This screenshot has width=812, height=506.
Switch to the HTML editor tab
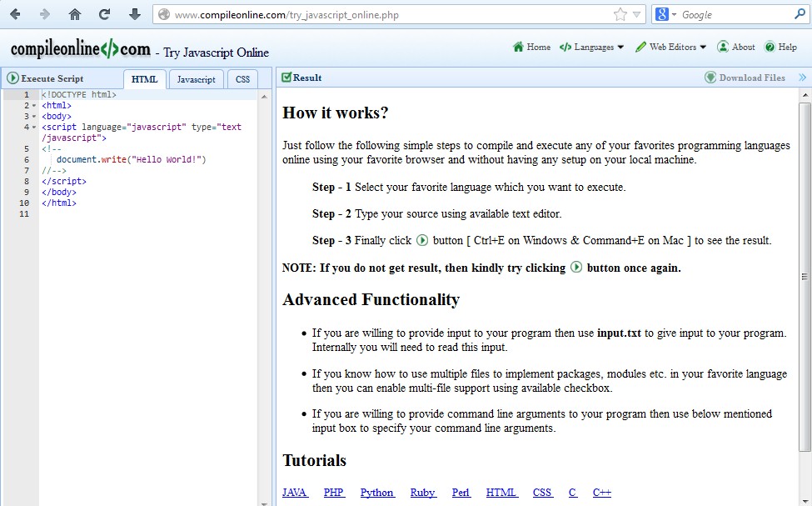pyautogui.click(x=144, y=79)
